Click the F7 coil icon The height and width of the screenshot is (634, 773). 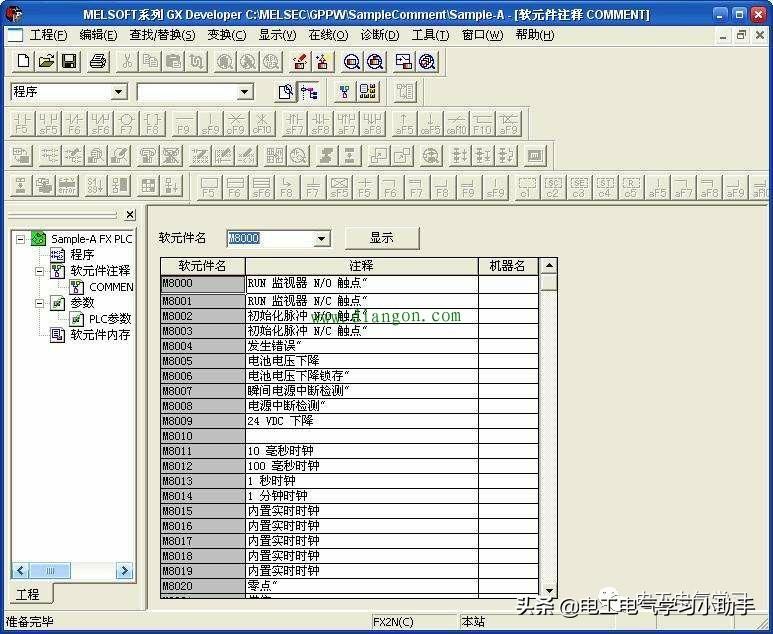127,123
